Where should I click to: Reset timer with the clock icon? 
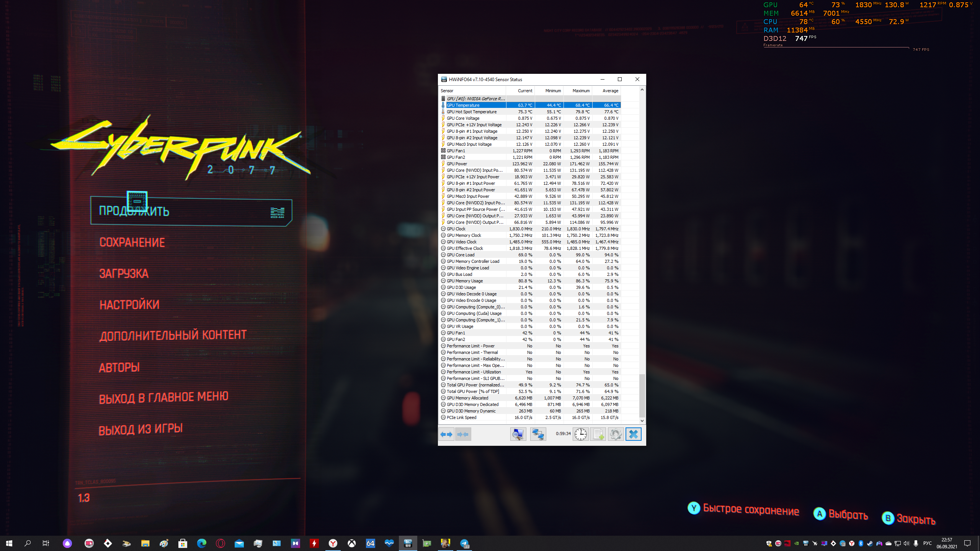580,434
